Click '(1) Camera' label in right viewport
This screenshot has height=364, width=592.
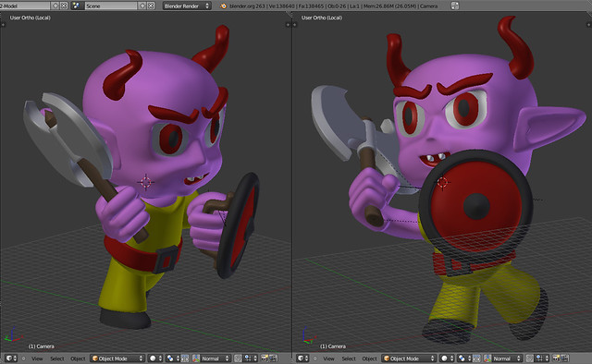click(333, 346)
